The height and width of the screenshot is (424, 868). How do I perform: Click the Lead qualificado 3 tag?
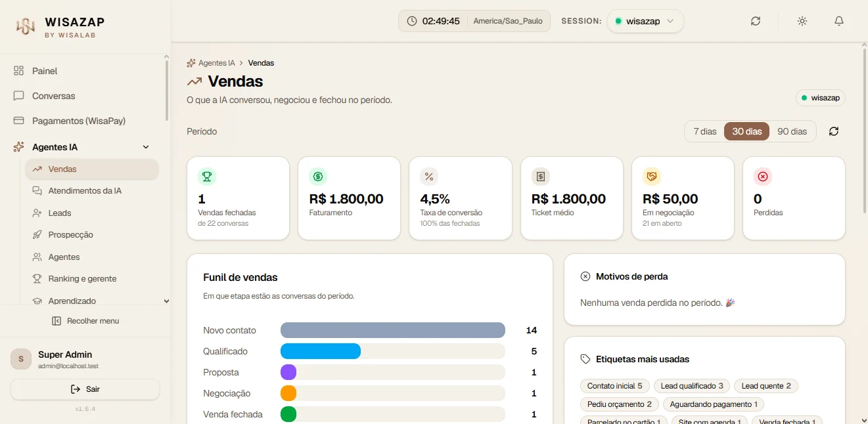(x=692, y=386)
